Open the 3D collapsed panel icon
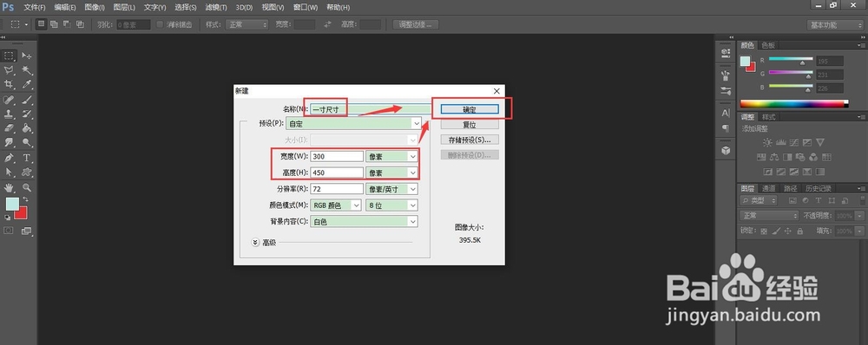The image size is (868, 345). [x=726, y=150]
